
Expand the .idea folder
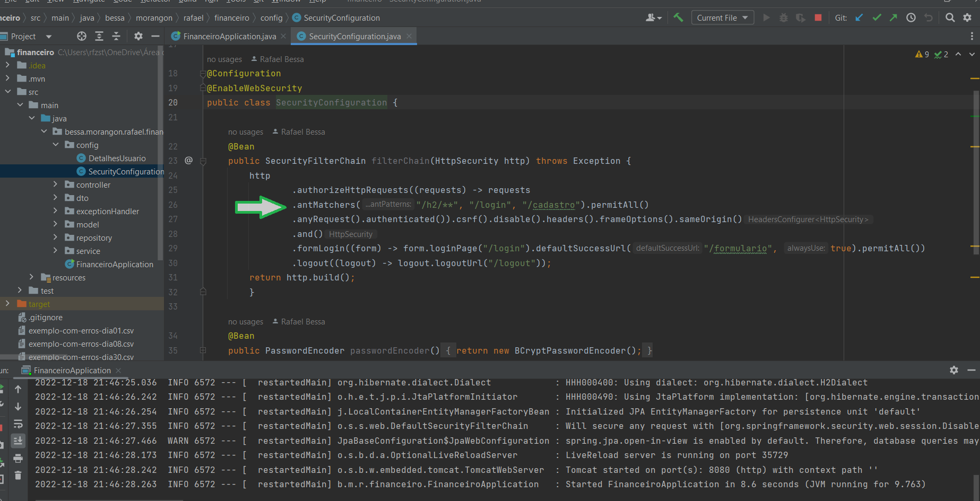[x=7, y=65]
